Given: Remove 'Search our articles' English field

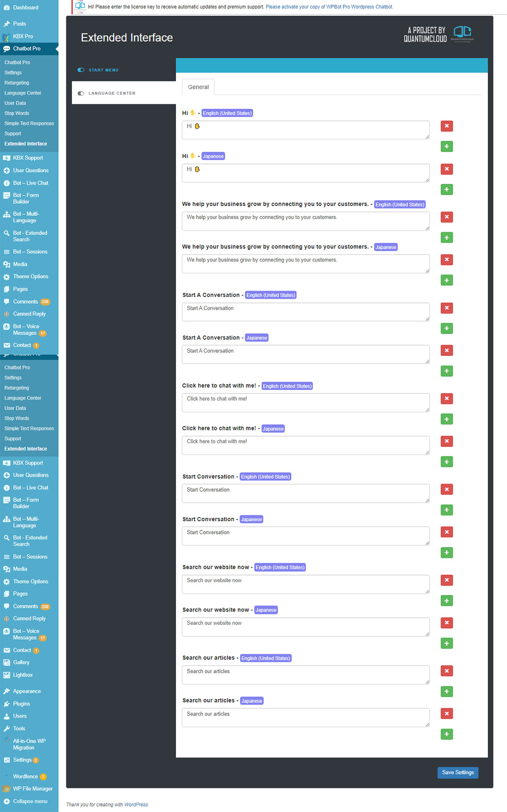Looking at the screenshot, I should point(447,671).
